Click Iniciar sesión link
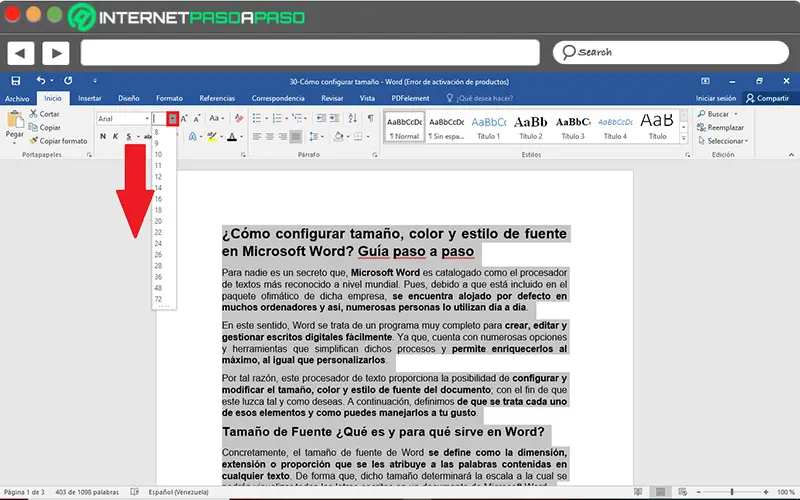Image resolution: width=800 pixels, height=500 pixels. pos(716,98)
